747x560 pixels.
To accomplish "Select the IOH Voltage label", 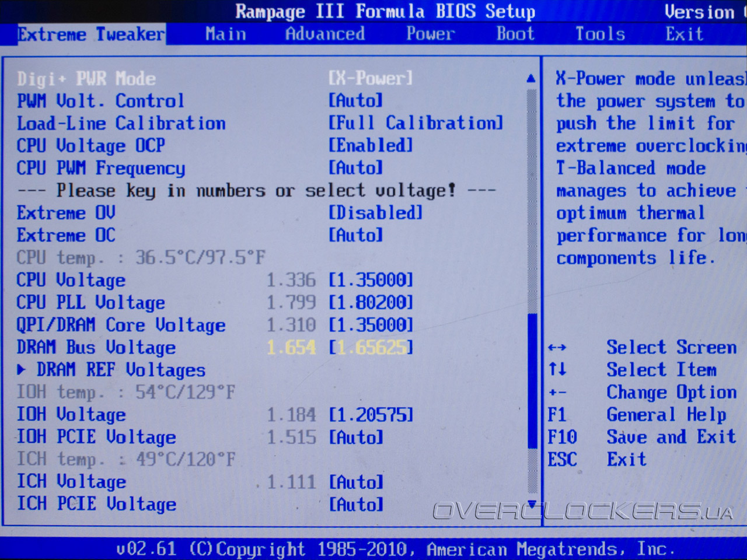I will (x=71, y=415).
